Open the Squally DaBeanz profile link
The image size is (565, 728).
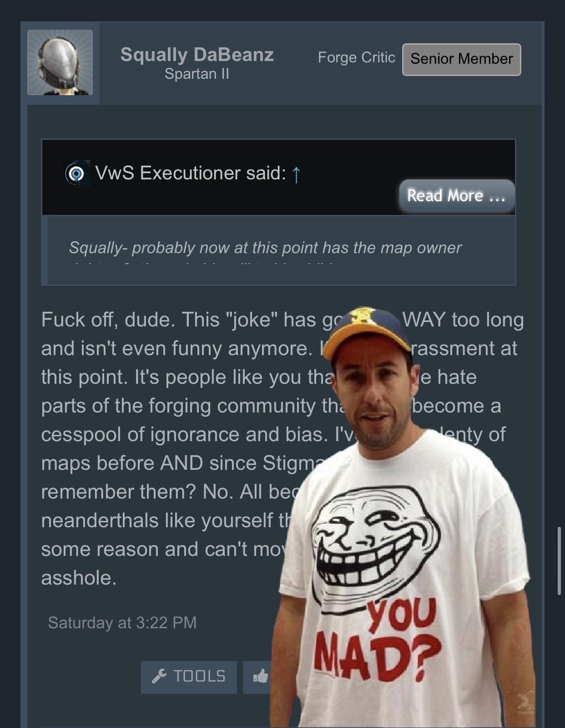tap(197, 55)
